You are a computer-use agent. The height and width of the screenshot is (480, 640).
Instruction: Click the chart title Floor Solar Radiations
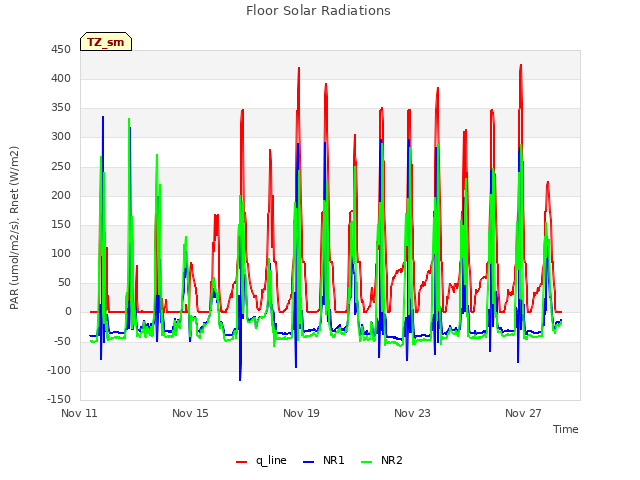click(318, 10)
